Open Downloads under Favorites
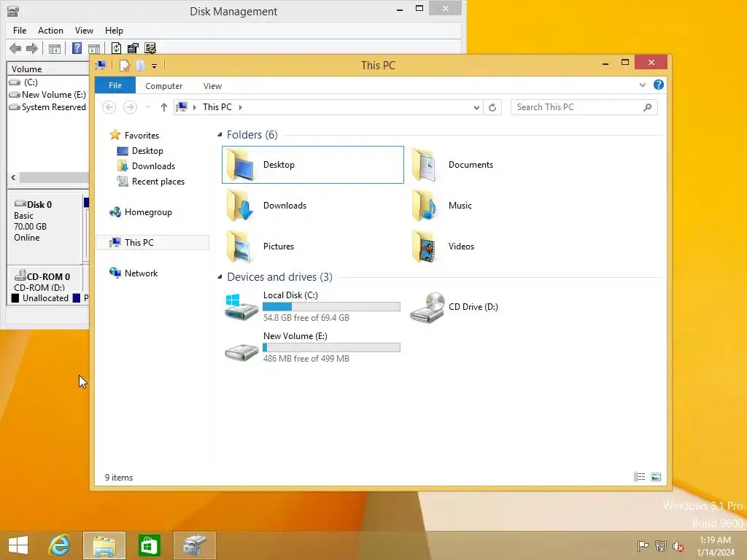Image resolution: width=747 pixels, height=560 pixels. [x=146, y=166]
